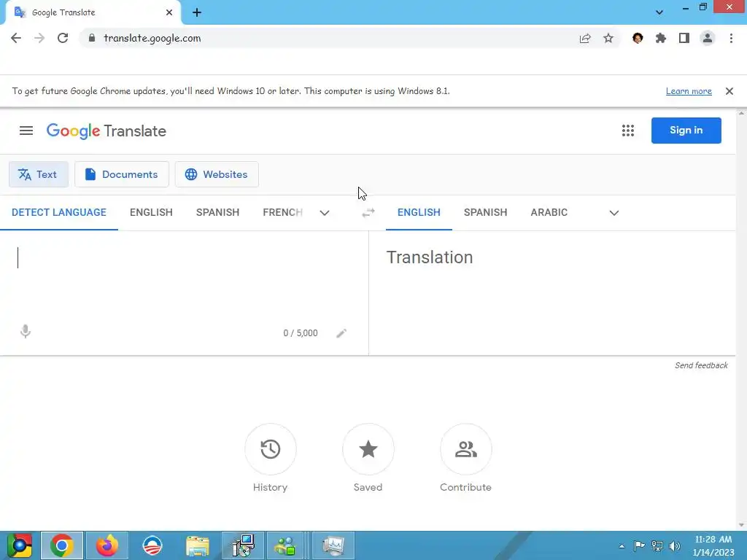Switch to Documents translation mode
Screen dimensions: 747x560
coord(122,174)
